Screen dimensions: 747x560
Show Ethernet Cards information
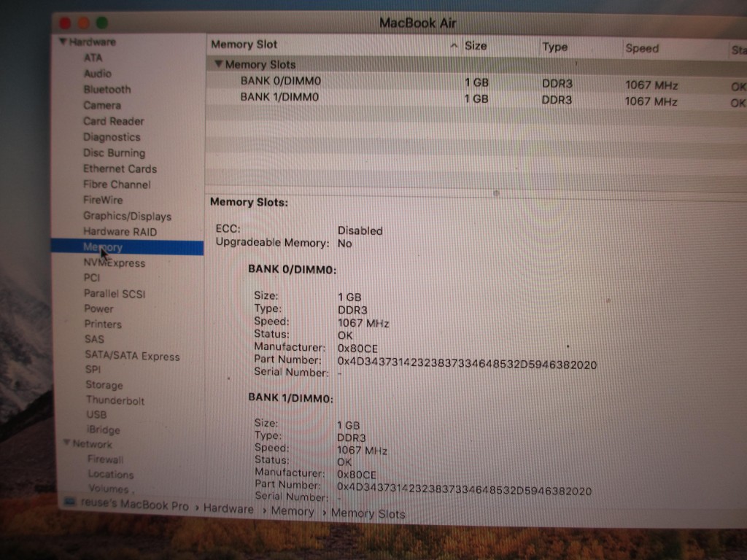click(120, 168)
